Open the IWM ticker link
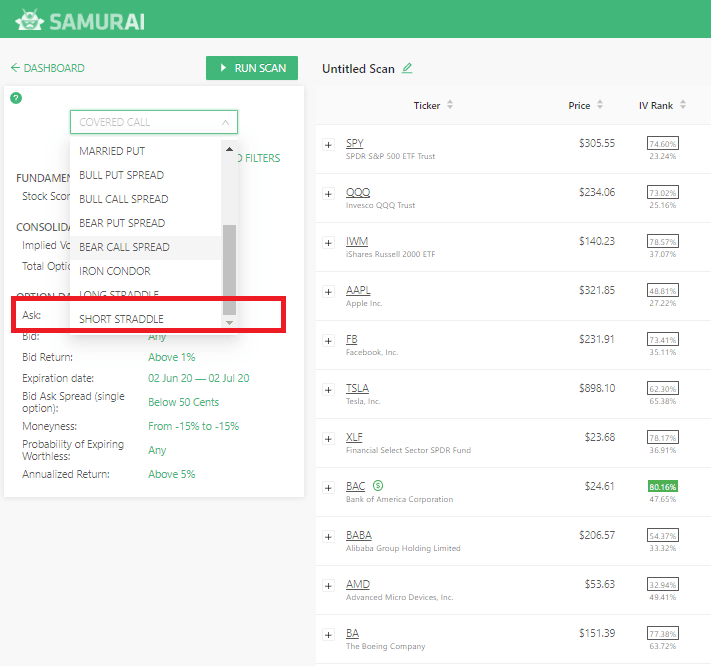The width and height of the screenshot is (713, 666). (x=357, y=241)
